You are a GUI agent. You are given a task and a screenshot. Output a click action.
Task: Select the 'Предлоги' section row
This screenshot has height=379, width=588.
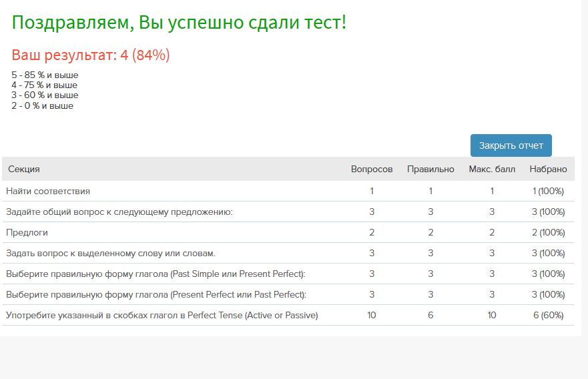tap(288, 232)
